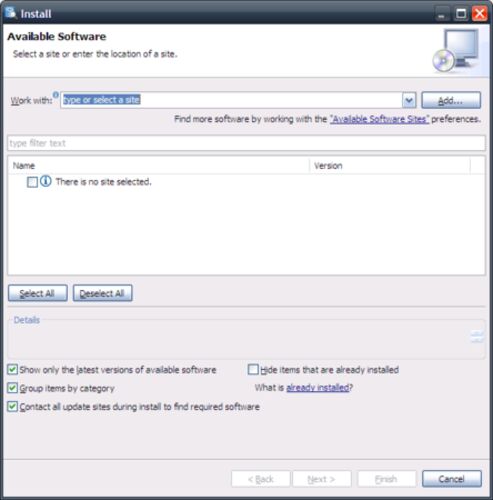This screenshot has width=493, height=500.
Task: Click the Details panel scroll icon
Action: click(x=477, y=336)
